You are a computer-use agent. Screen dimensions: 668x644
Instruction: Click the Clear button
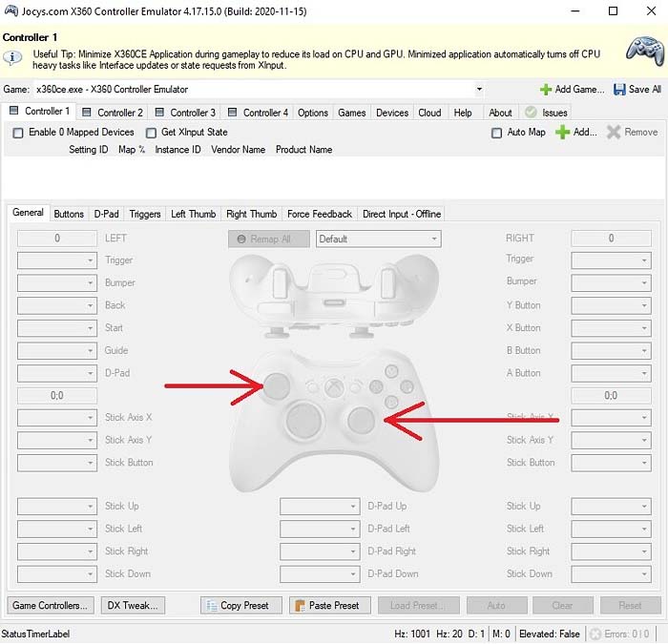point(562,605)
